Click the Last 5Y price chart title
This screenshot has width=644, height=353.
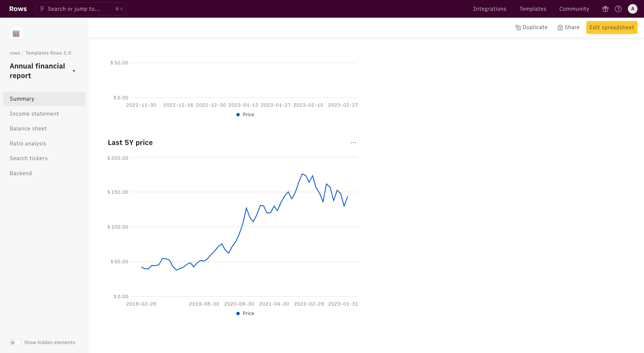(130, 142)
